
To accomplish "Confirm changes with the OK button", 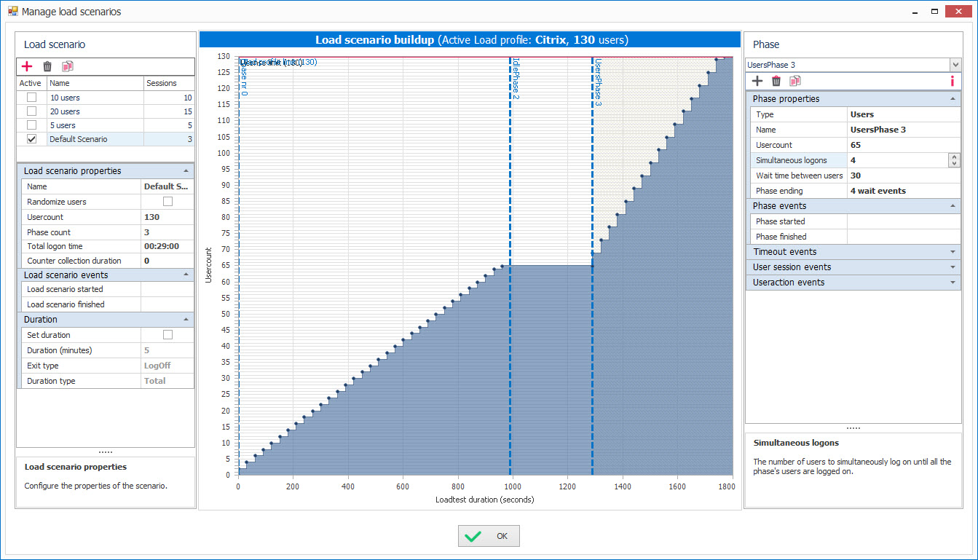I will pos(488,535).
